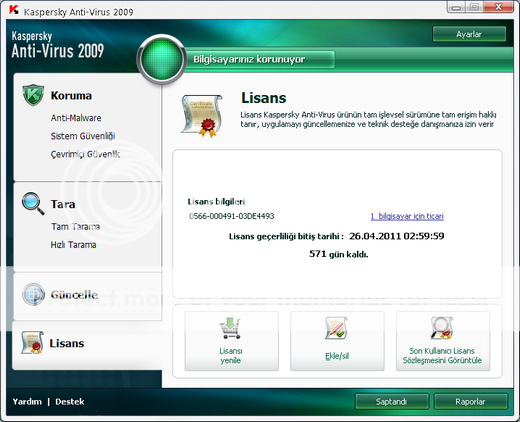Click the license key 0566-000491-03DE4493

click(232, 216)
